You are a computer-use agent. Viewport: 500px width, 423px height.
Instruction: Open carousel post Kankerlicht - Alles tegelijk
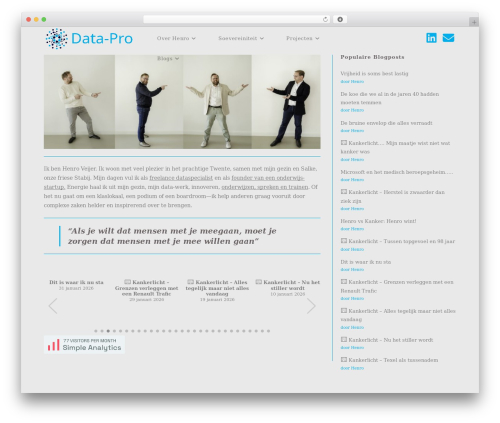tap(217, 288)
